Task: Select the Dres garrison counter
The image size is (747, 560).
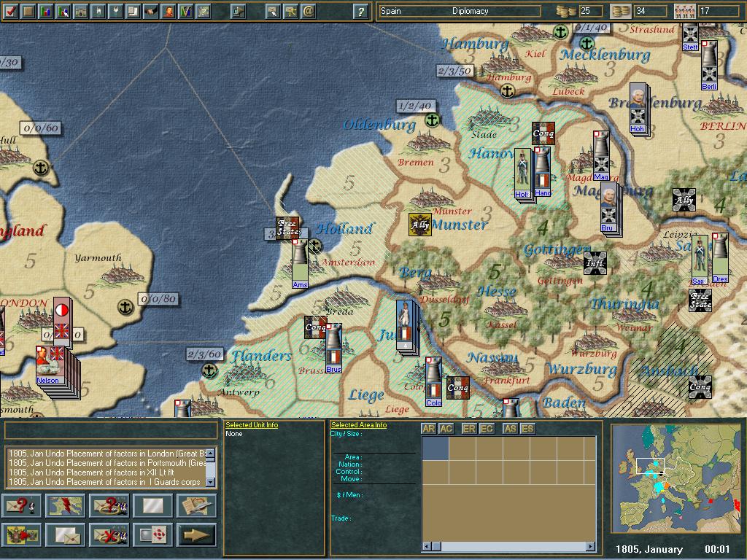Action: pyautogui.click(x=720, y=257)
